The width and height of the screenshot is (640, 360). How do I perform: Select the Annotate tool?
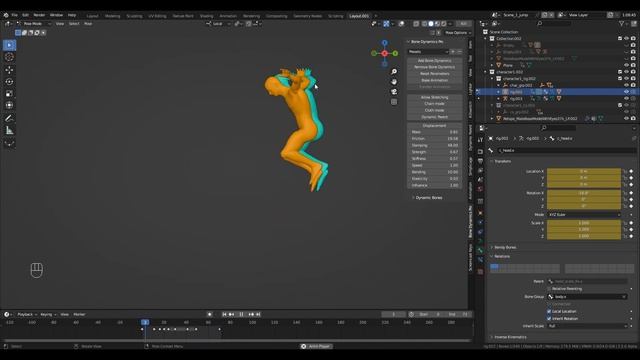(9, 118)
